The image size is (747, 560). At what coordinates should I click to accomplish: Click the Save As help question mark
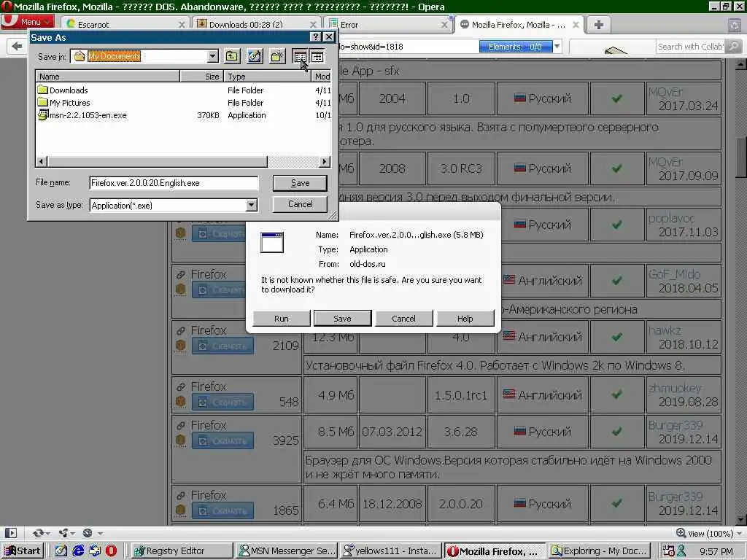(x=315, y=37)
